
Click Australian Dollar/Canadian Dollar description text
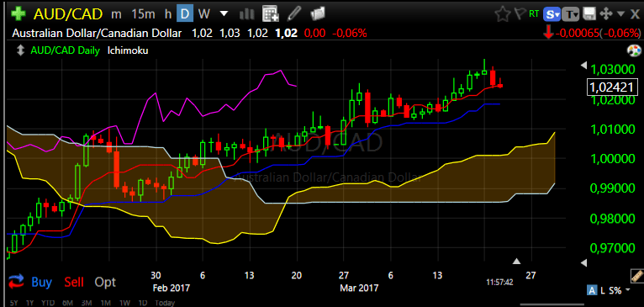(97, 34)
